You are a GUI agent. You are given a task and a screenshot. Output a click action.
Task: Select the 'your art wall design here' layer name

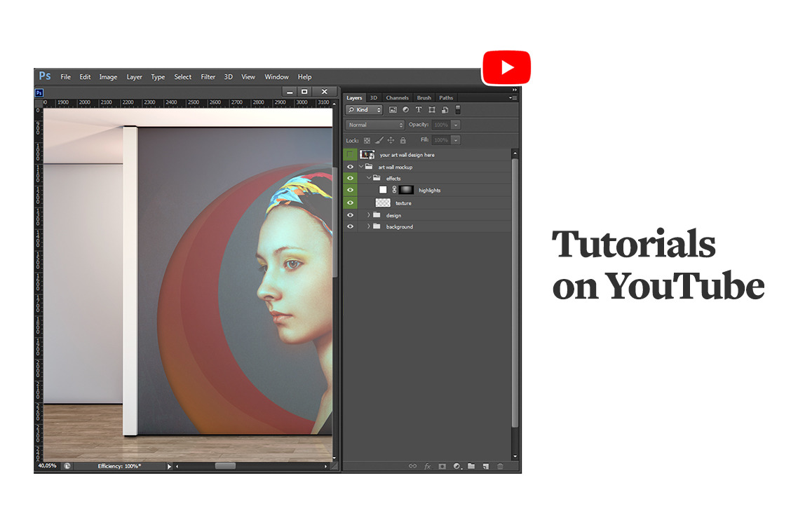pyautogui.click(x=407, y=155)
